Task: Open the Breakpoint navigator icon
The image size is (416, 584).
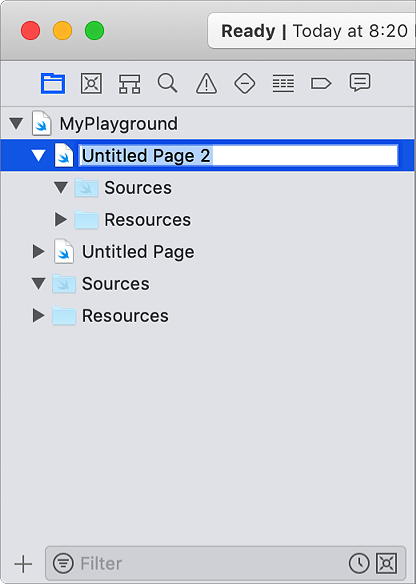Action: click(321, 83)
